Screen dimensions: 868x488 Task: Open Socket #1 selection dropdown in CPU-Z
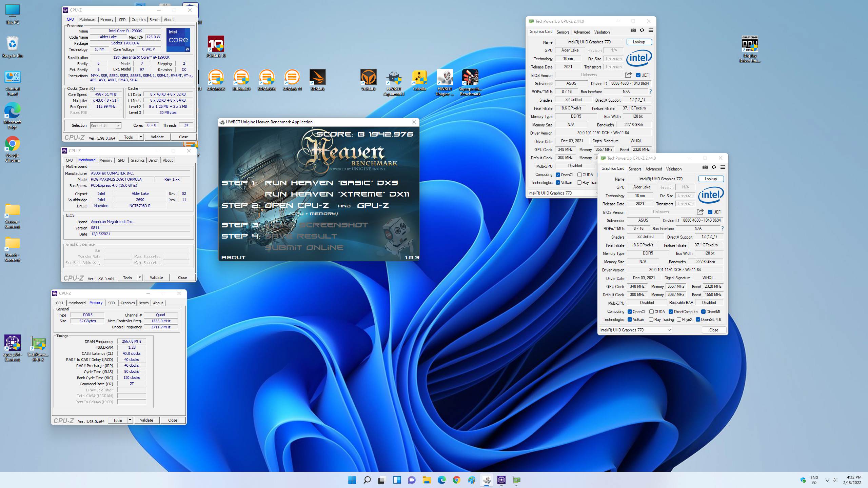105,126
